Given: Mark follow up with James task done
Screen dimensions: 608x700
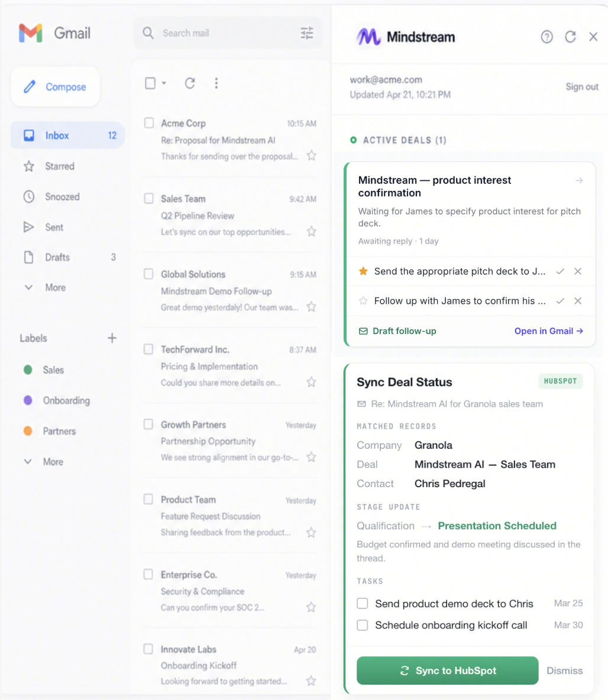Looking at the screenshot, I should (560, 301).
